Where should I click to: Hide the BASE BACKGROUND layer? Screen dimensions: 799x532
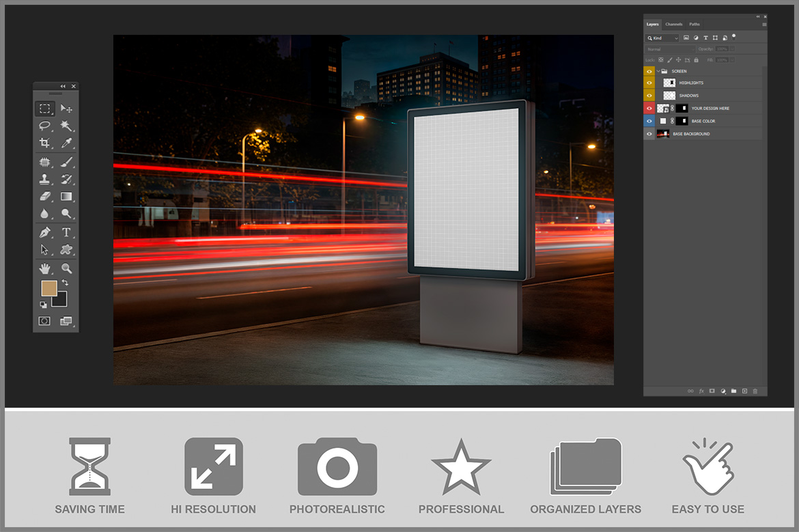pyautogui.click(x=649, y=134)
